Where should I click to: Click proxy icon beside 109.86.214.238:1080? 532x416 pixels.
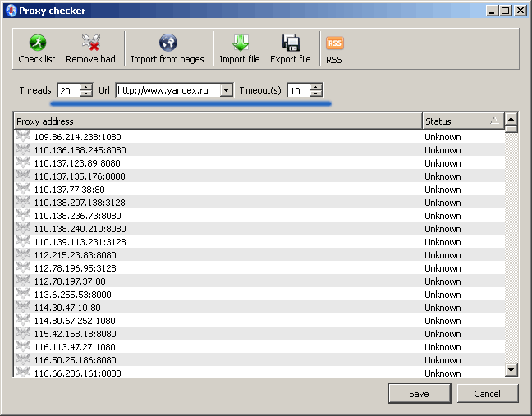[x=23, y=136]
